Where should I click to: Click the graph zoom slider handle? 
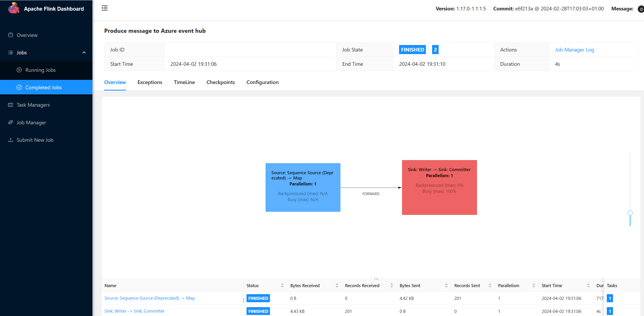tap(630, 213)
